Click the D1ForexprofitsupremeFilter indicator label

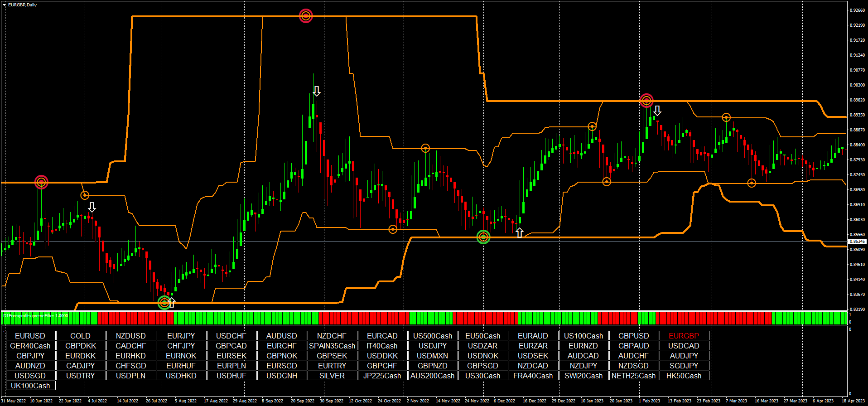36,316
